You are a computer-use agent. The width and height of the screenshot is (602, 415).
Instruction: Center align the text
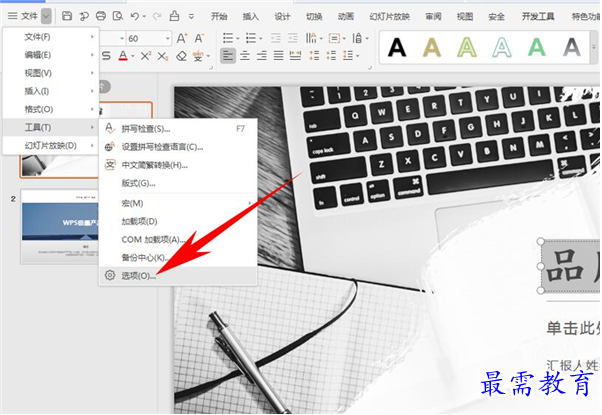[245, 56]
